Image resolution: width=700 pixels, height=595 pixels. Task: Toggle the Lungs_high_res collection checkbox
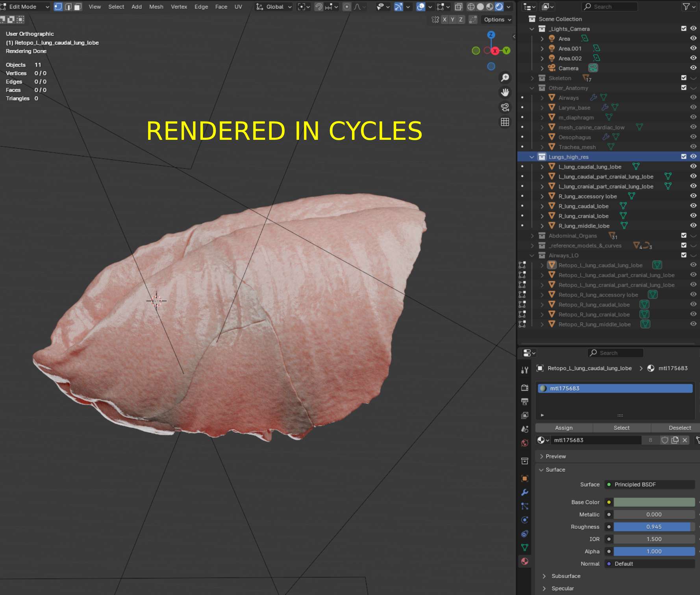coord(684,157)
